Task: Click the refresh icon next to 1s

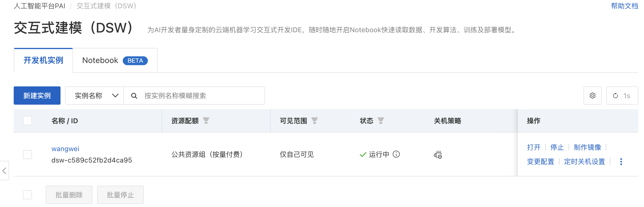Action: point(615,96)
